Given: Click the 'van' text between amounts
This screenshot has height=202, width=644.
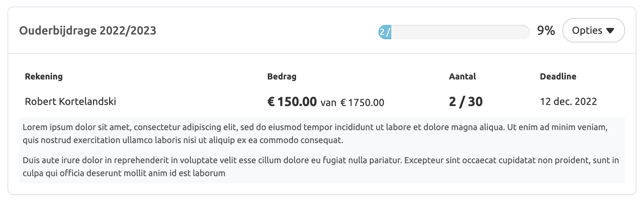Looking at the screenshot, I should click(328, 103).
